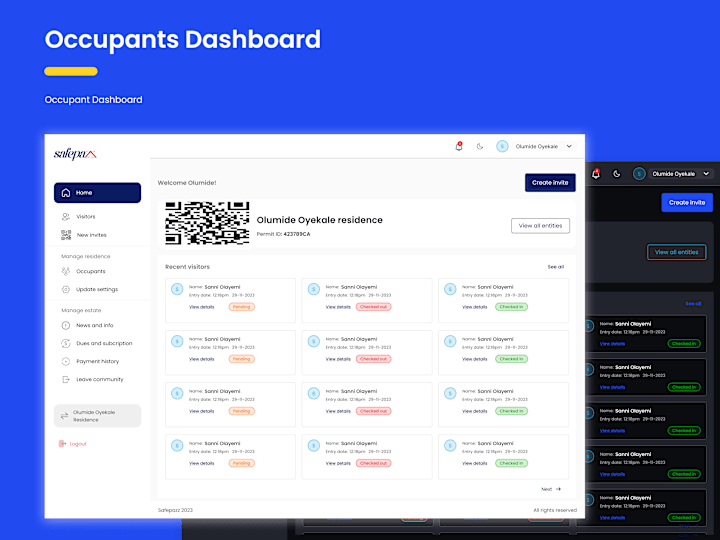Viewport: 720px width, 540px height.
Task: Expand Olumide Oyekale dropdown in light header
Action: pyautogui.click(x=569, y=146)
